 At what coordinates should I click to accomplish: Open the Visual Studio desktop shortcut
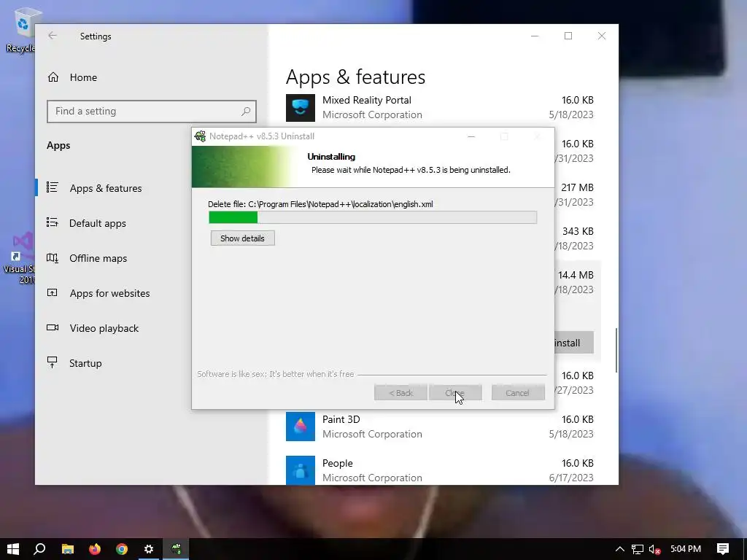click(x=19, y=258)
